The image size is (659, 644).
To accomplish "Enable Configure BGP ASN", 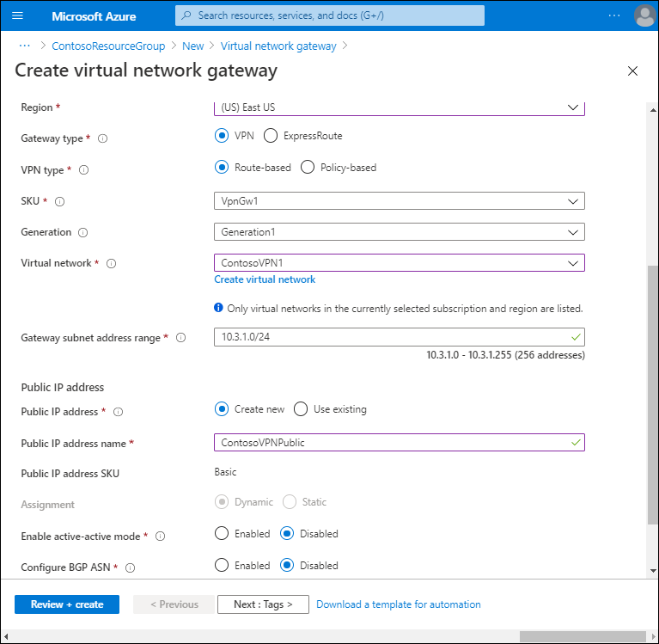I will point(222,565).
